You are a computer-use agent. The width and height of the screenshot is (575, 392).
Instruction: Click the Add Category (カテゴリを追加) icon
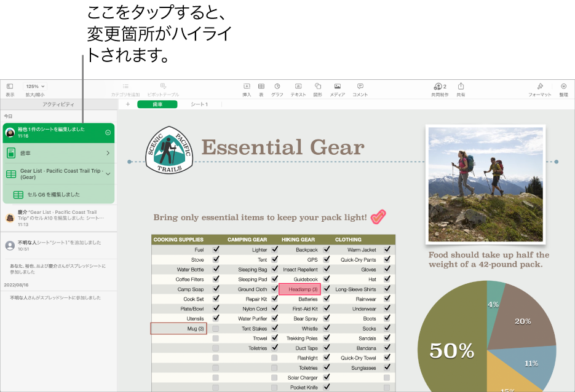coord(125,87)
